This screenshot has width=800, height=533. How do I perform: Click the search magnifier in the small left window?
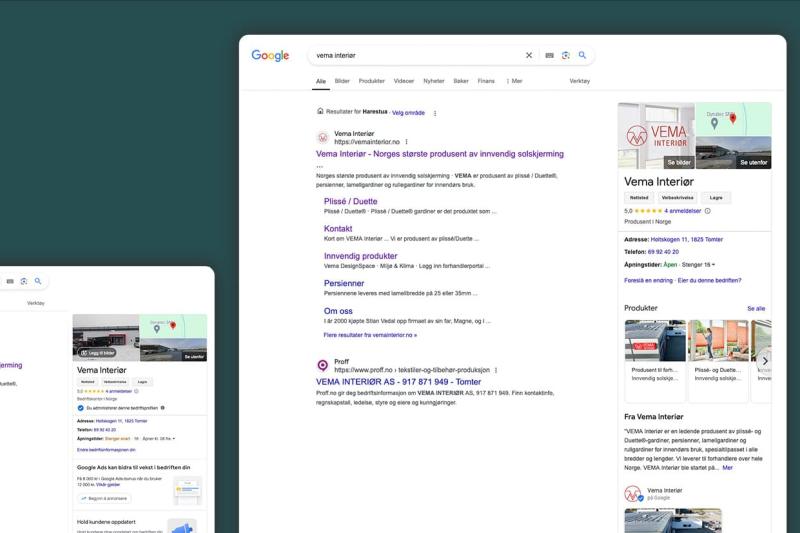click(38, 281)
